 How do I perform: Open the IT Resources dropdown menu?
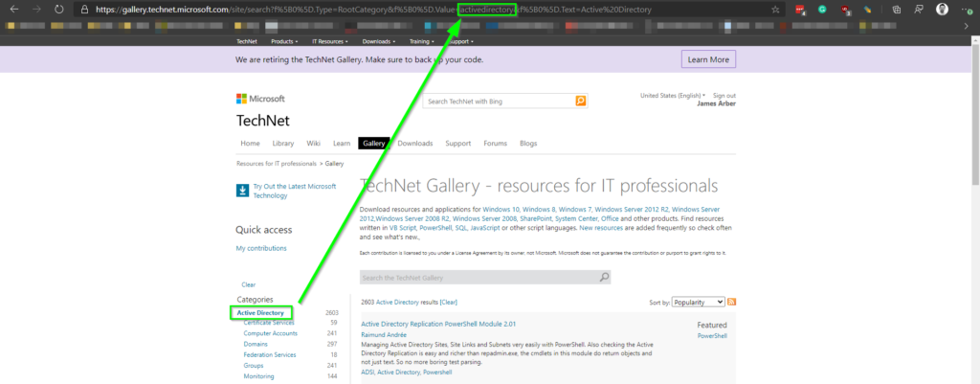[330, 41]
